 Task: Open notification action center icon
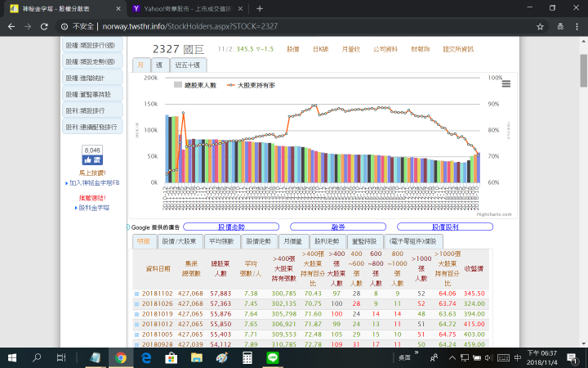(572, 358)
